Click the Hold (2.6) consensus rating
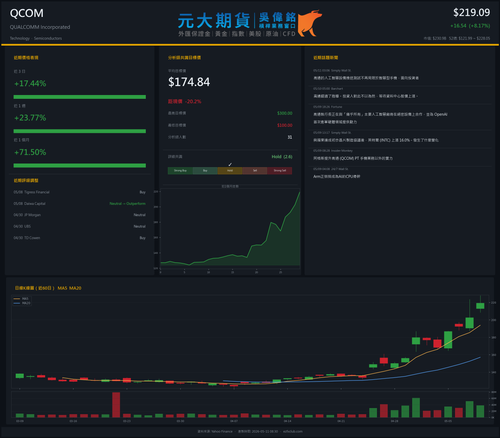Image resolution: width=500 pixels, height=438 pixels. (x=282, y=157)
